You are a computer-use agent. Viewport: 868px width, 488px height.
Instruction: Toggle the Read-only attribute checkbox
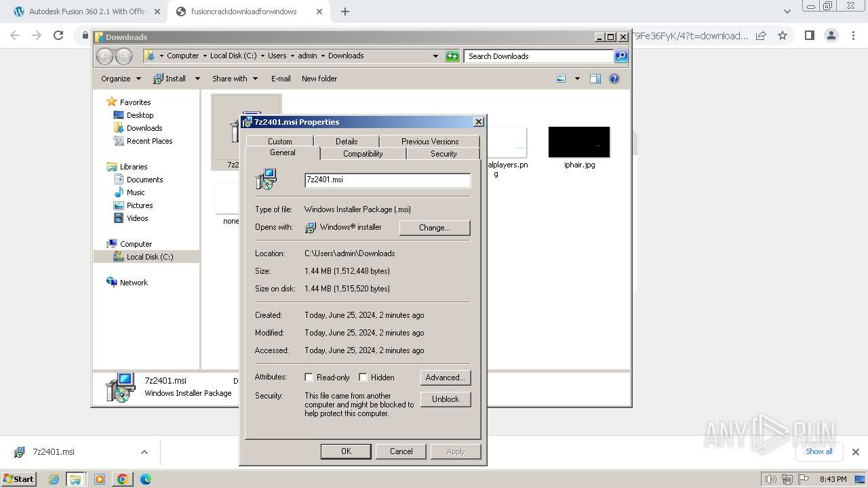tap(309, 378)
